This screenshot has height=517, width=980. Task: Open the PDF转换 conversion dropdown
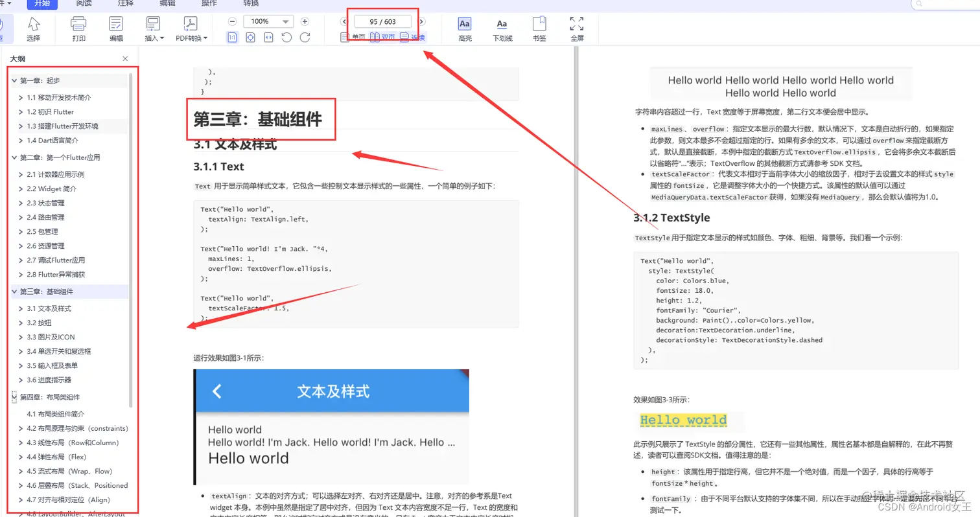tap(189, 28)
